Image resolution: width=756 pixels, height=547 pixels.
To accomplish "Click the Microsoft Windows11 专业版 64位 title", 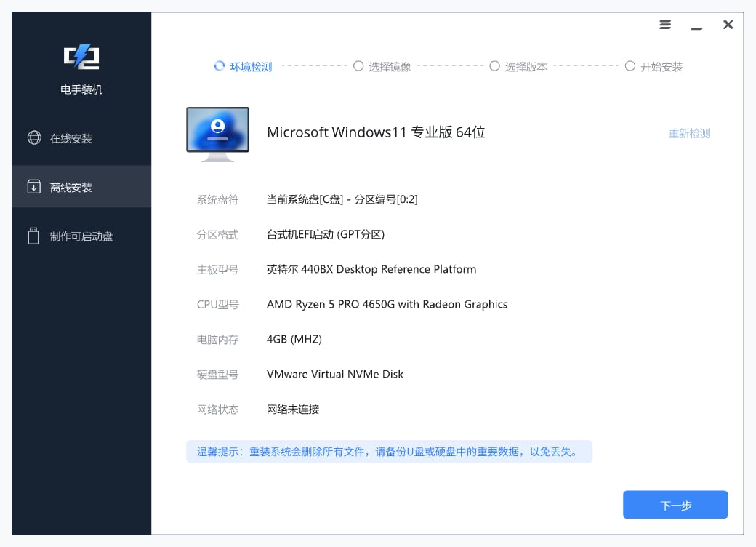I will (376, 132).
